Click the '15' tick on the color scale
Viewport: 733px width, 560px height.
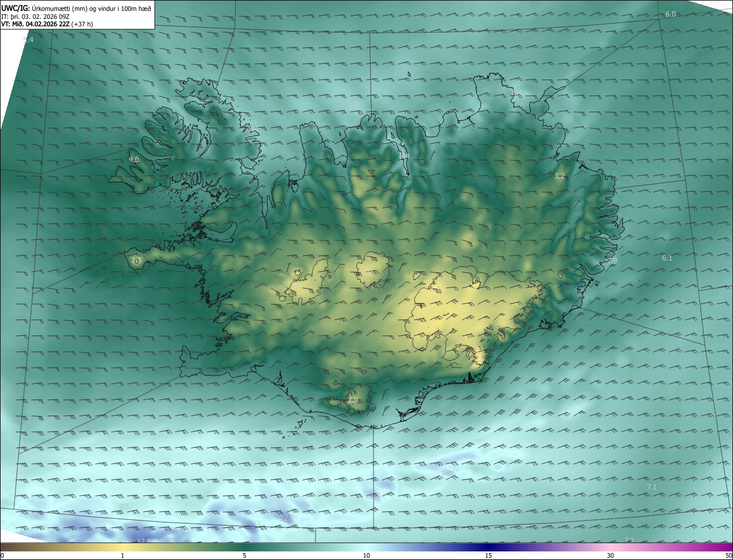point(488,555)
